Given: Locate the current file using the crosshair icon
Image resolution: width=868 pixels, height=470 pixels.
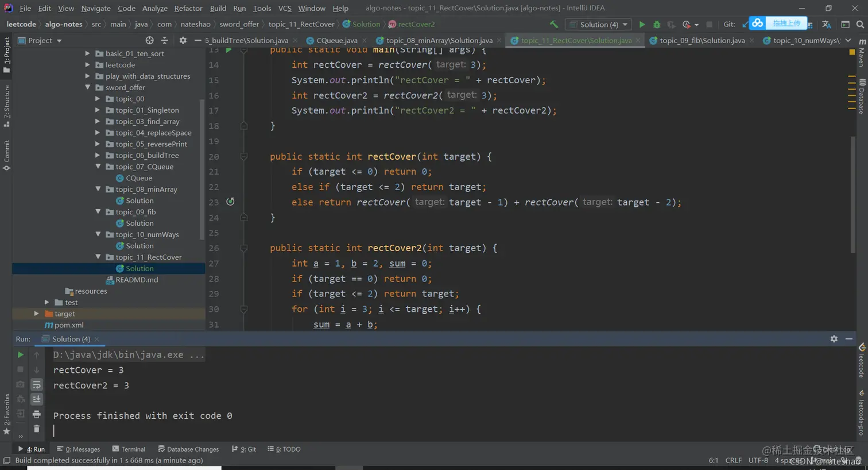Looking at the screenshot, I should coord(149,40).
